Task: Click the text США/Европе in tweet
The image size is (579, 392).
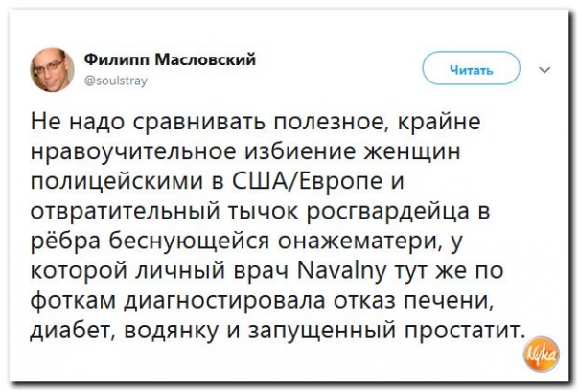Action: (313, 178)
